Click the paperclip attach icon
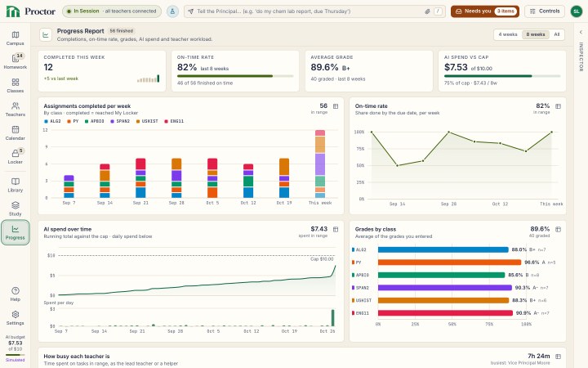The image size is (588, 368). pyautogui.click(x=427, y=11)
